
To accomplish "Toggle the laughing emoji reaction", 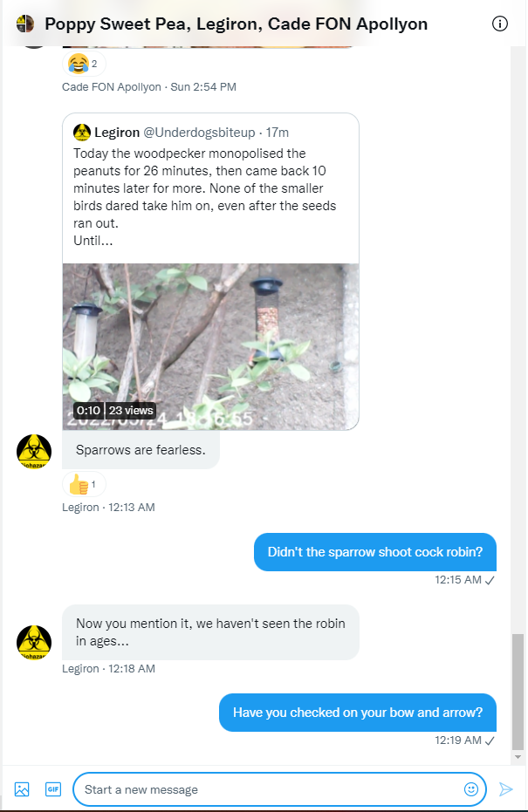I will (84, 64).
